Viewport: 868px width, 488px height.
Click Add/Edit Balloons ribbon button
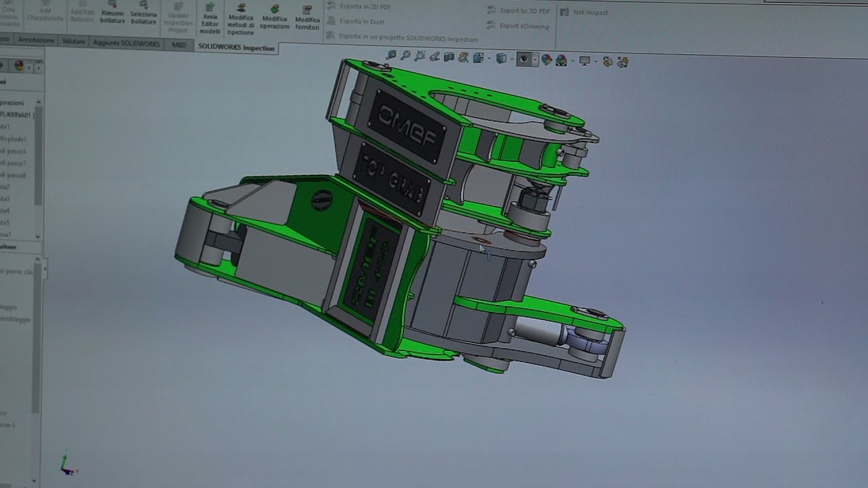(x=82, y=11)
